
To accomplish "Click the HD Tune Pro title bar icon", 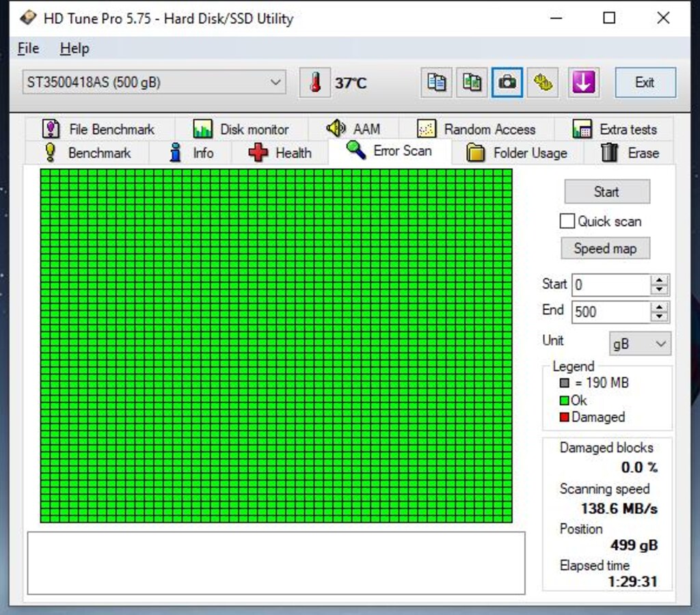I will coord(28,18).
